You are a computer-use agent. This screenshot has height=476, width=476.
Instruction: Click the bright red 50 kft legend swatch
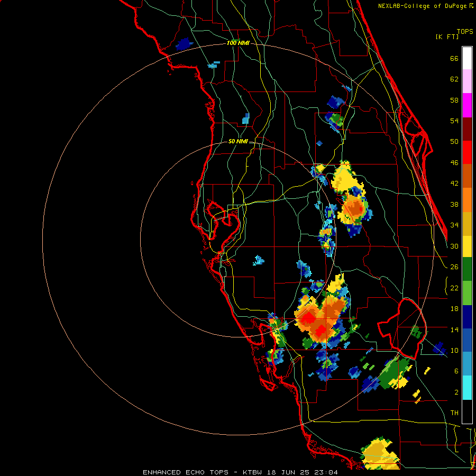[x=467, y=152]
